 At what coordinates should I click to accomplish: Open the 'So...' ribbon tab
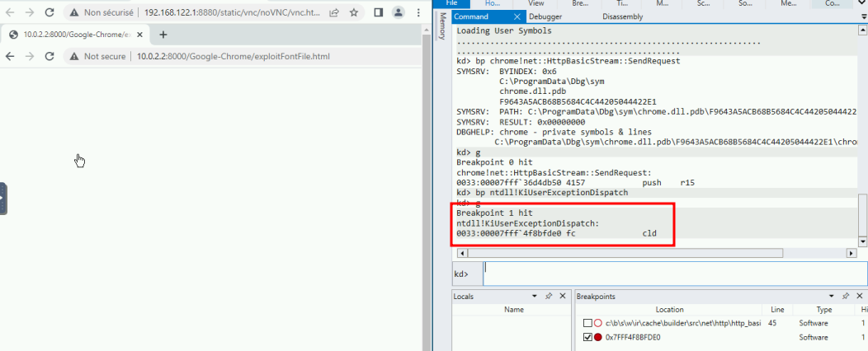[x=745, y=3]
